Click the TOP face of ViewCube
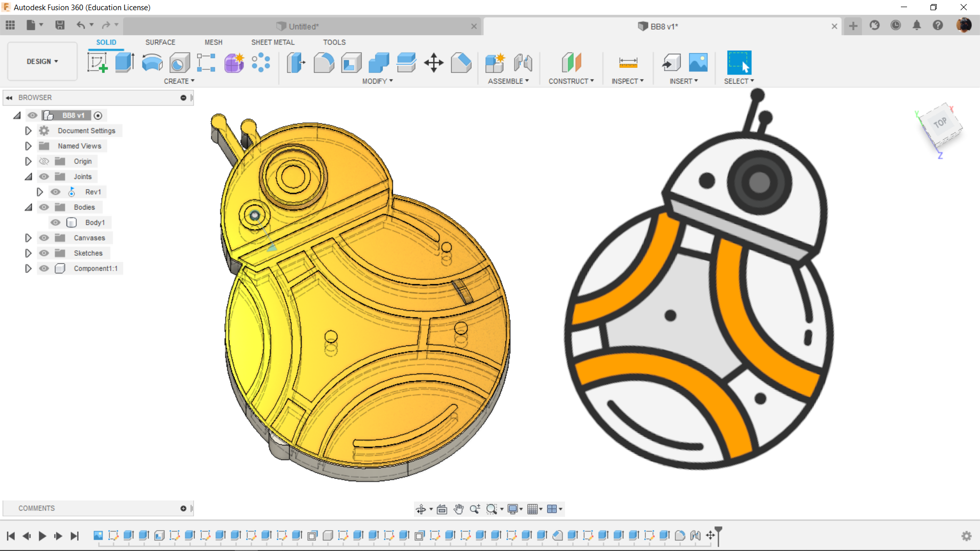The width and height of the screenshot is (980, 551). pos(940,123)
